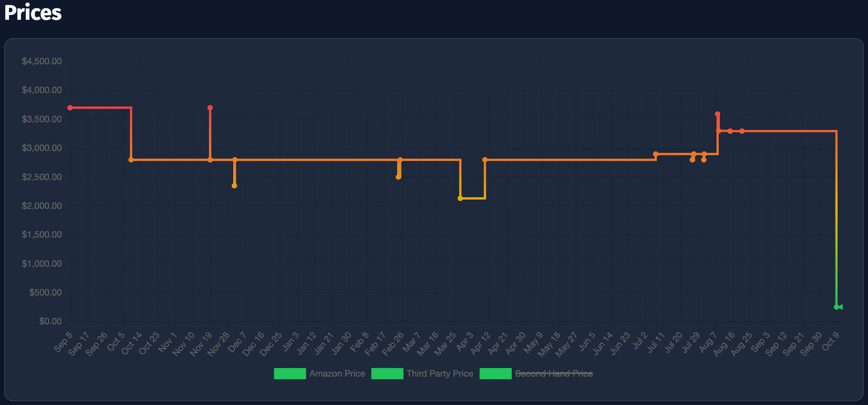Select the first red data point at Sep 8
The height and width of the screenshot is (405, 868).
(x=70, y=108)
